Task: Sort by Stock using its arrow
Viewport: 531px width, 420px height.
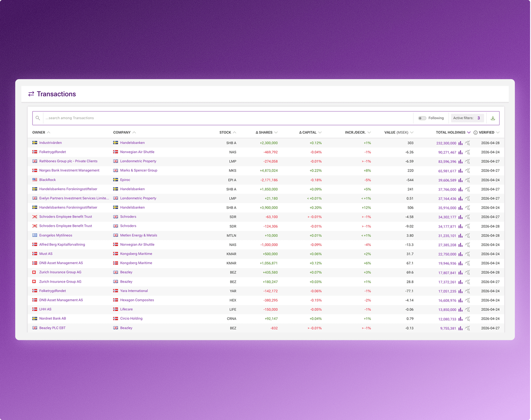Action: [x=235, y=132]
